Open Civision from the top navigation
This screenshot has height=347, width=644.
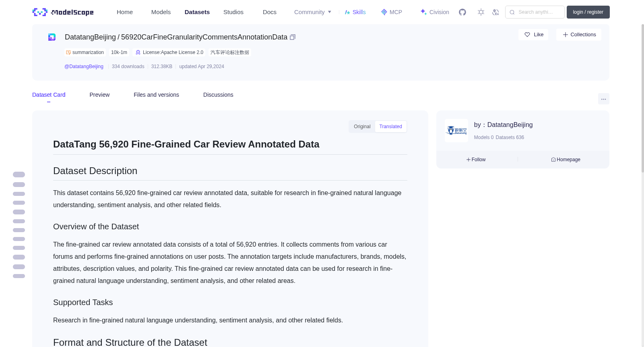coord(435,12)
